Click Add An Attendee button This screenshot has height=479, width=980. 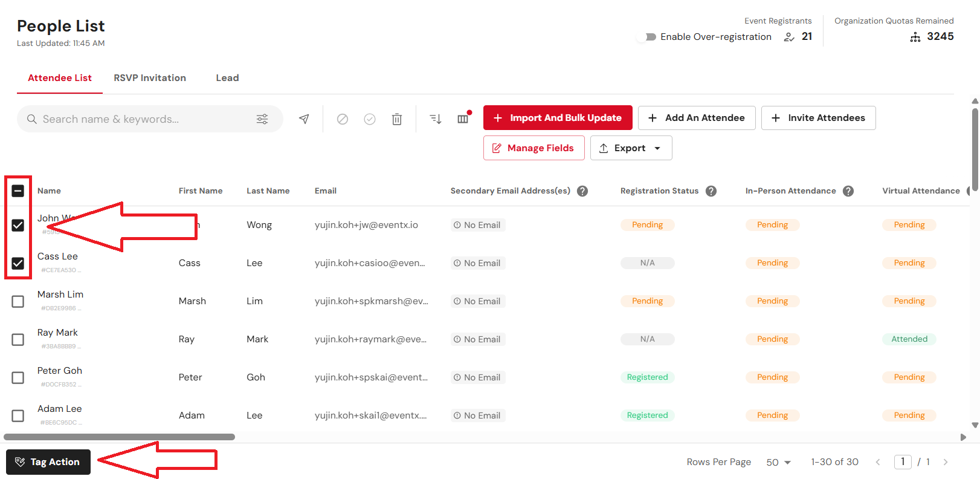coord(697,118)
